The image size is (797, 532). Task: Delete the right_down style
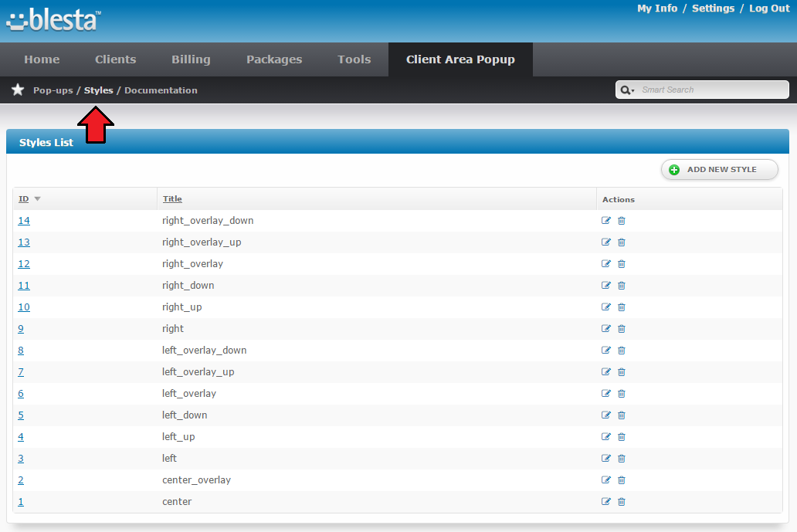622,285
